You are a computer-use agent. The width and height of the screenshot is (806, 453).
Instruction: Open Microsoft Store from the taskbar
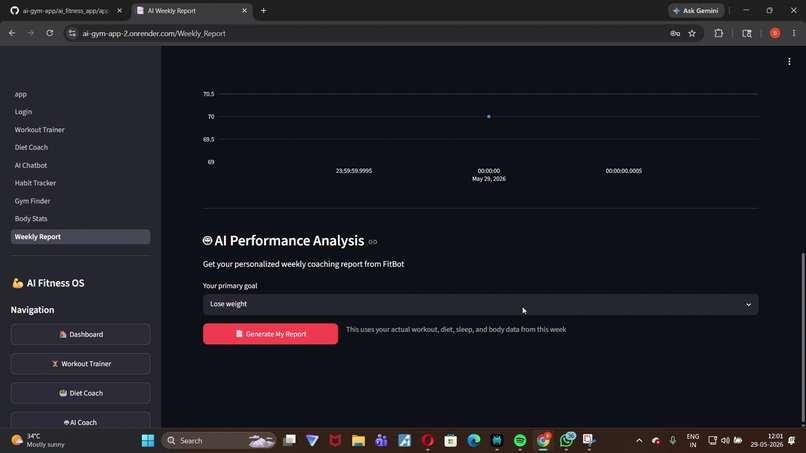point(451,441)
